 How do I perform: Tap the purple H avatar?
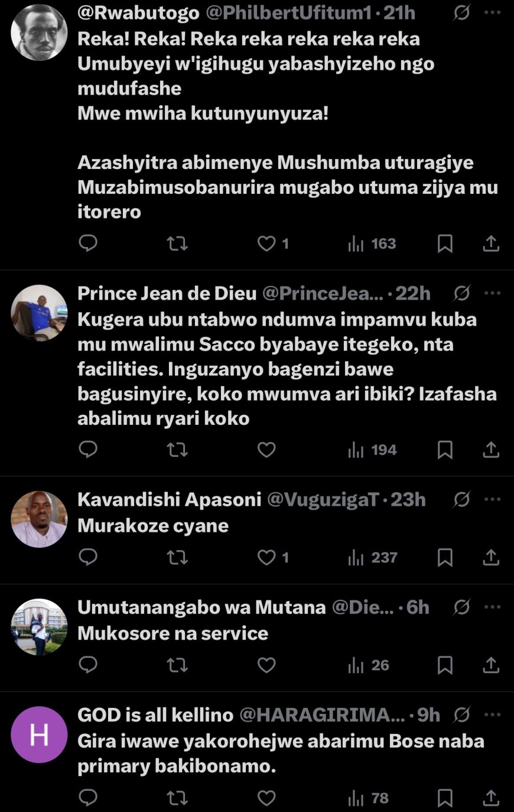(x=39, y=735)
